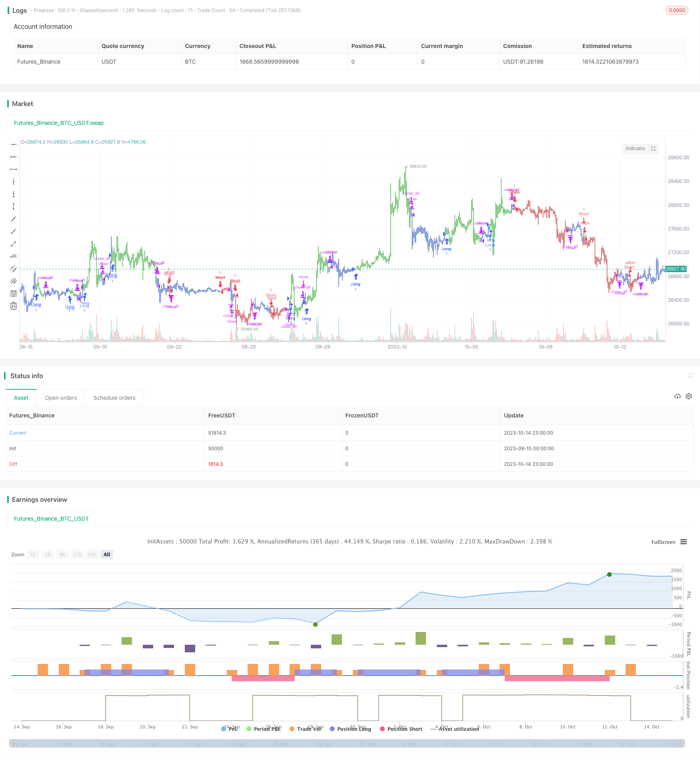Viewport: 700px width, 760px height.
Task: Click the 25965.00 low price label on chart
Action: 249,329
